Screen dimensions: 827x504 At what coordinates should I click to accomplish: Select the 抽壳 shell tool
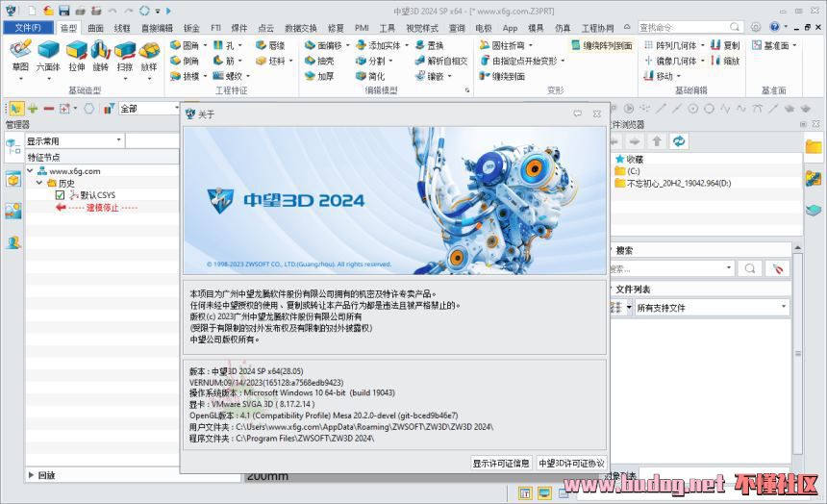(319, 61)
